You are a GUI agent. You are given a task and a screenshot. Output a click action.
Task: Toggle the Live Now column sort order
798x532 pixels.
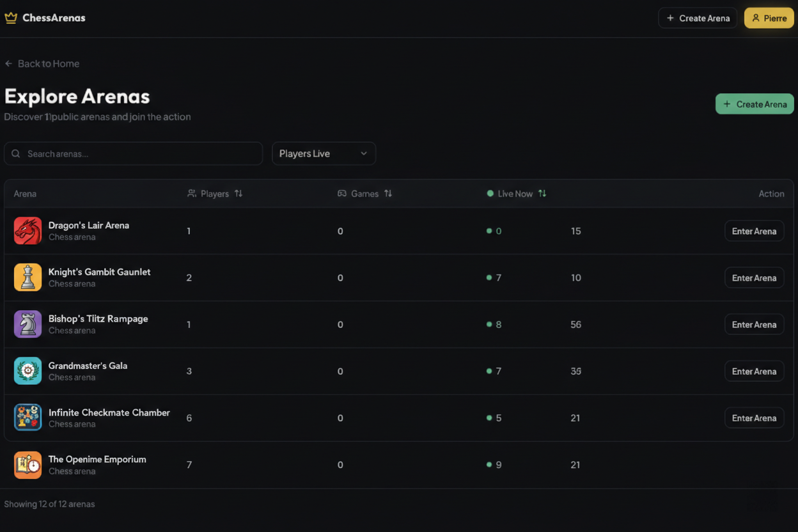542,193
